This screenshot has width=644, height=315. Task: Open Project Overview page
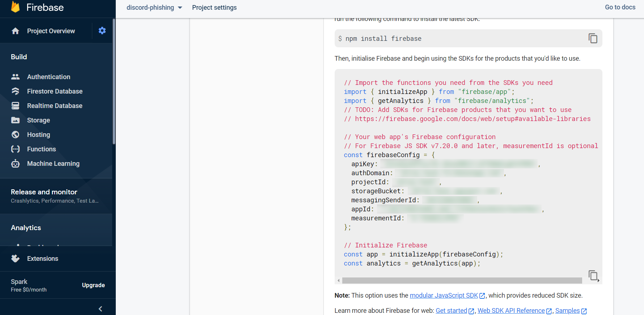(x=51, y=31)
